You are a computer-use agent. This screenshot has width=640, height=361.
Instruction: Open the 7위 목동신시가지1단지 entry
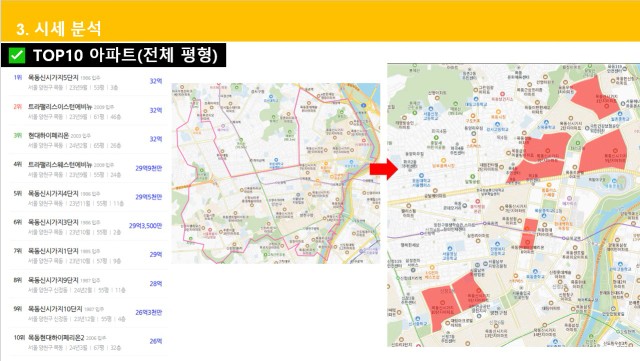[x=88, y=256]
